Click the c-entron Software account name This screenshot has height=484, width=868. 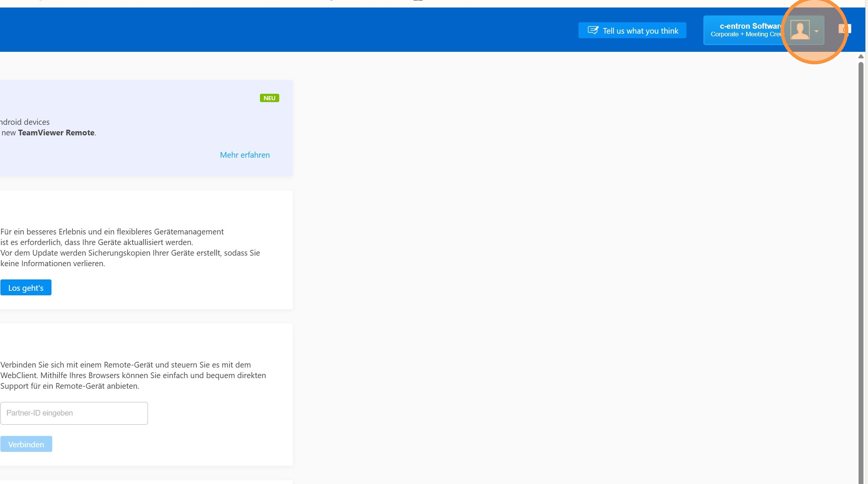[749, 26]
